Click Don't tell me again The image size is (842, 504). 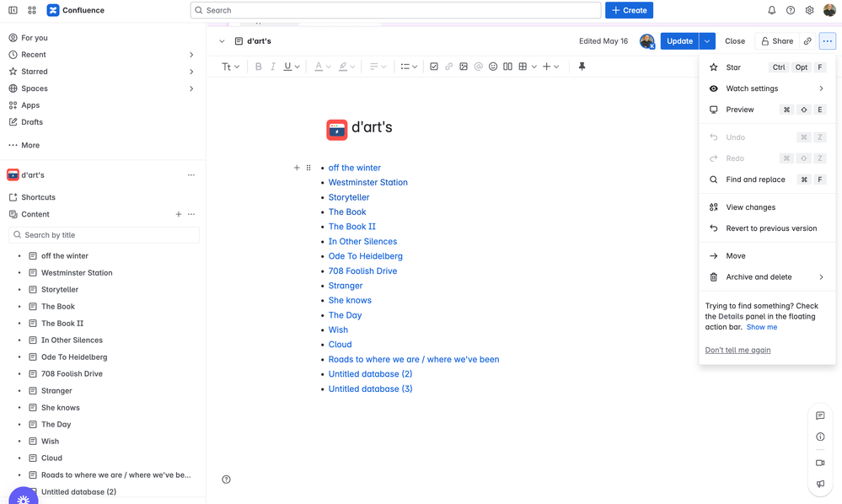[x=737, y=350]
